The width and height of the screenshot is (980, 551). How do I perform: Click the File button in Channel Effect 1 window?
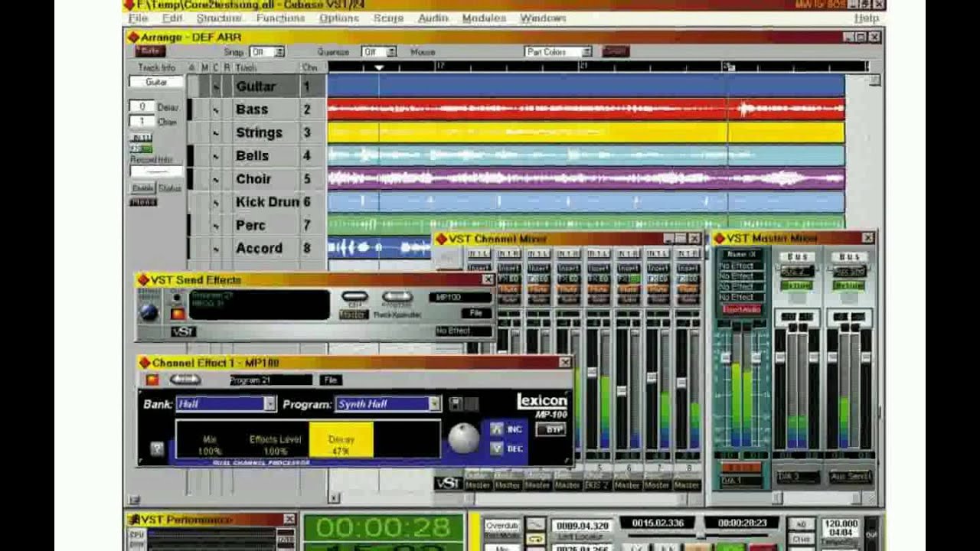pos(331,380)
